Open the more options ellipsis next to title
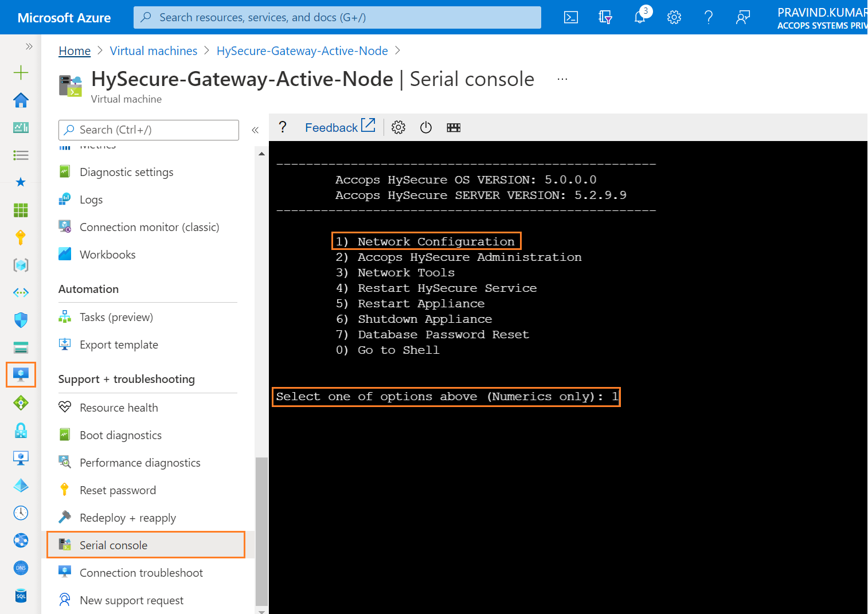 point(562,79)
